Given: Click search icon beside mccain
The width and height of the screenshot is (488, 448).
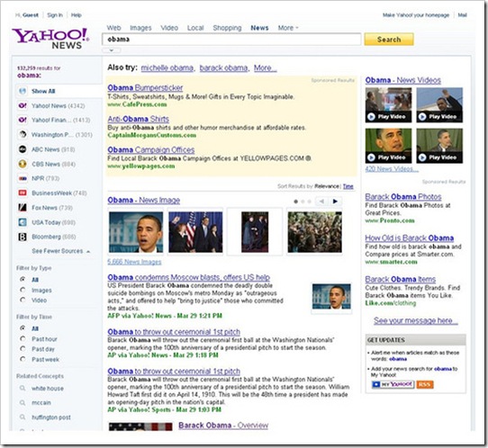Looking at the screenshot, I should [x=23, y=403].
